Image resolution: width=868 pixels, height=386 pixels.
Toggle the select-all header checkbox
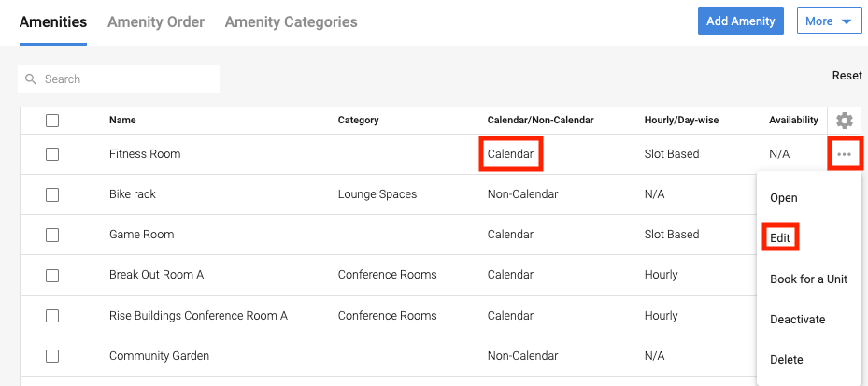click(x=52, y=121)
